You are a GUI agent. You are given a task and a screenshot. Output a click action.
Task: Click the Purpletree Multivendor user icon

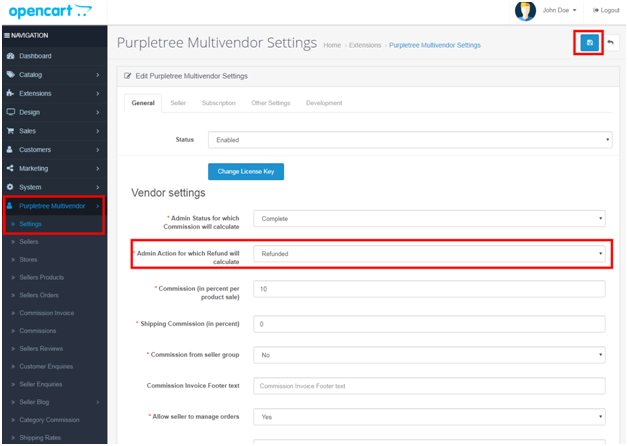pos(10,206)
